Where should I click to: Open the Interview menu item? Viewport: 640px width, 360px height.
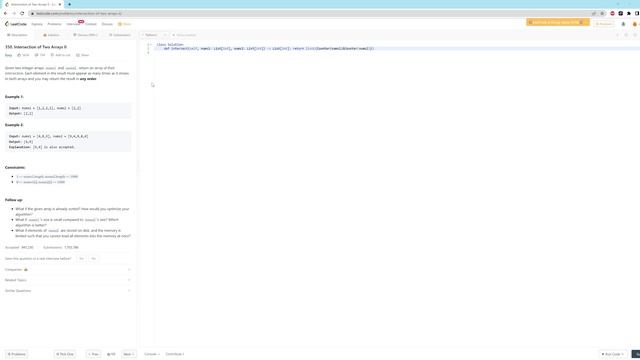[73, 24]
